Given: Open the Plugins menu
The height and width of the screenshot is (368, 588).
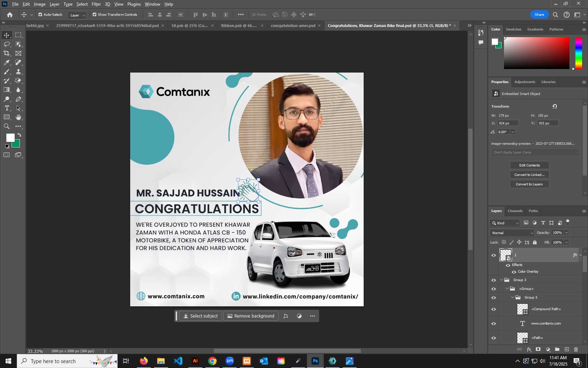Looking at the screenshot, I should click(x=134, y=4).
